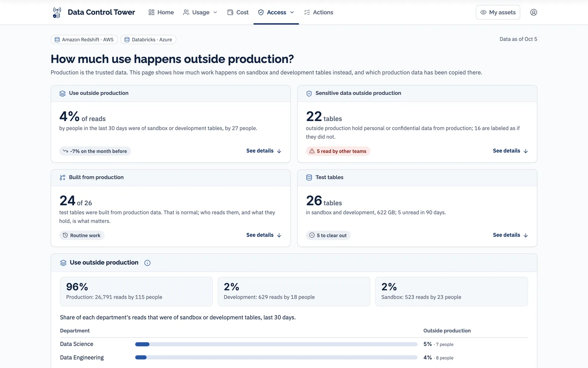Screen dimensions: 588x368
Task: Click the info icon beside Use outside production
Action: pos(147,263)
